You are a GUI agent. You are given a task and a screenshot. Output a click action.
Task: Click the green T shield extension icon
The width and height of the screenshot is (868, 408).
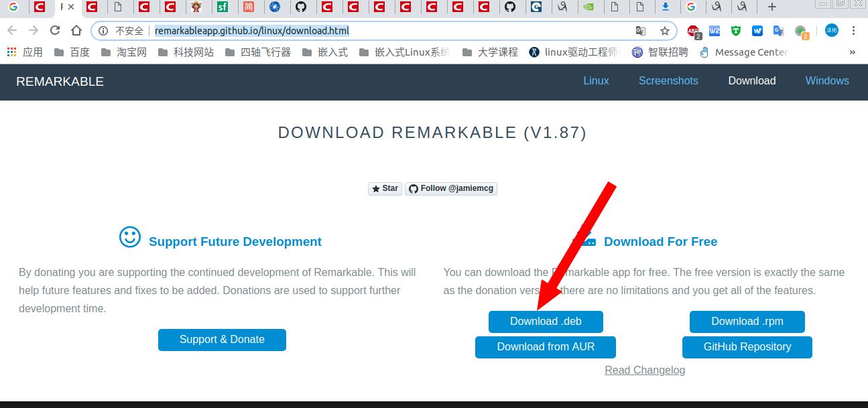click(736, 30)
